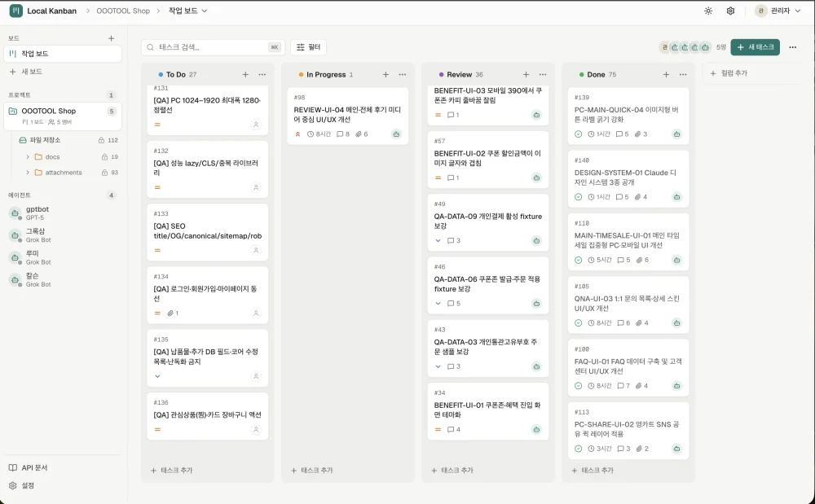
Task: Toggle done checkmark on card #140
Action: (x=578, y=197)
